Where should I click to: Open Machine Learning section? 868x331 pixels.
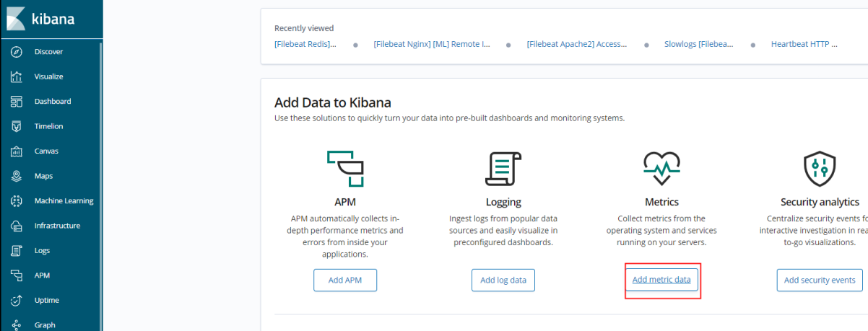point(64,200)
